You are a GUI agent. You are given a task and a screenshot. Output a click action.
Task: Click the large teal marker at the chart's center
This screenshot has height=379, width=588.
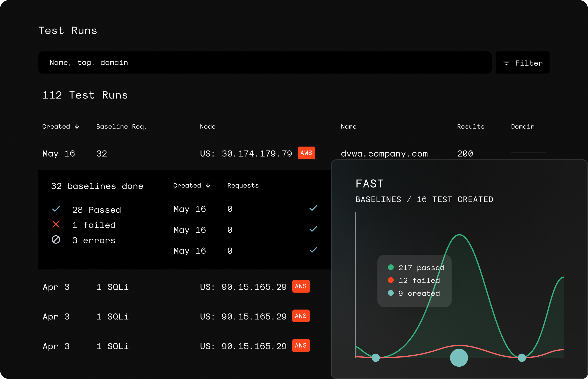click(x=459, y=357)
